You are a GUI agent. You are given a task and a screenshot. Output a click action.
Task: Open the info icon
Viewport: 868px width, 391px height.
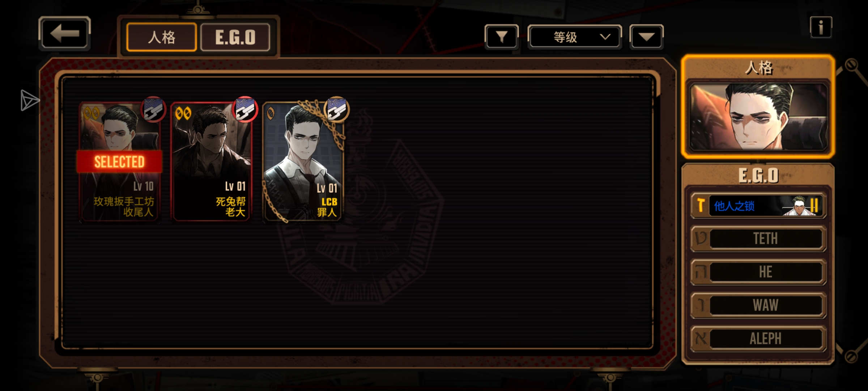pyautogui.click(x=821, y=27)
